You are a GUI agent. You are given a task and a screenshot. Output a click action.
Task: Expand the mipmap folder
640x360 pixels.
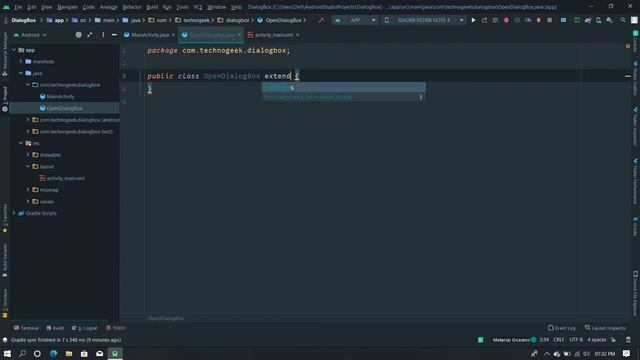click(x=28, y=190)
